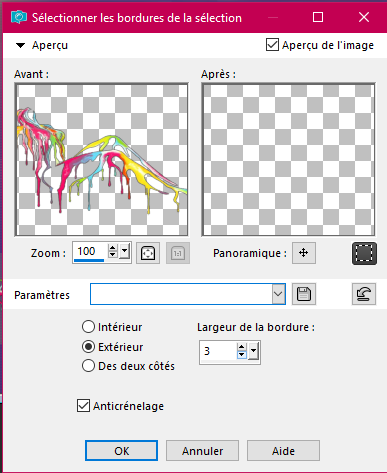Disable the Anticrénelage checkbox
This screenshot has width=387, height=473.
pos(83,406)
